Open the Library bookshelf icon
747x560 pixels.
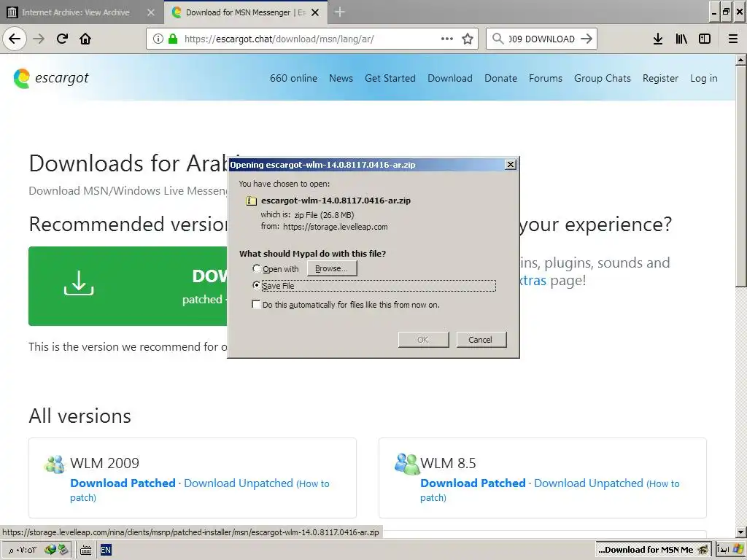(x=681, y=39)
